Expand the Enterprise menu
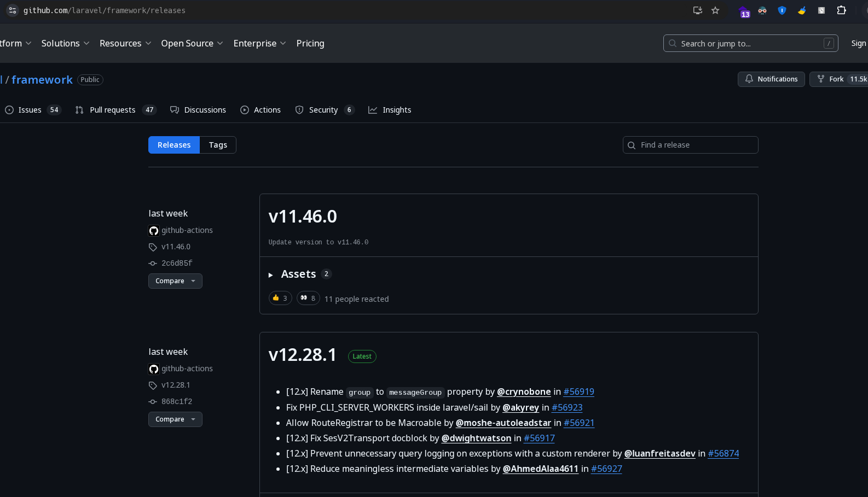 tap(259, 43)
